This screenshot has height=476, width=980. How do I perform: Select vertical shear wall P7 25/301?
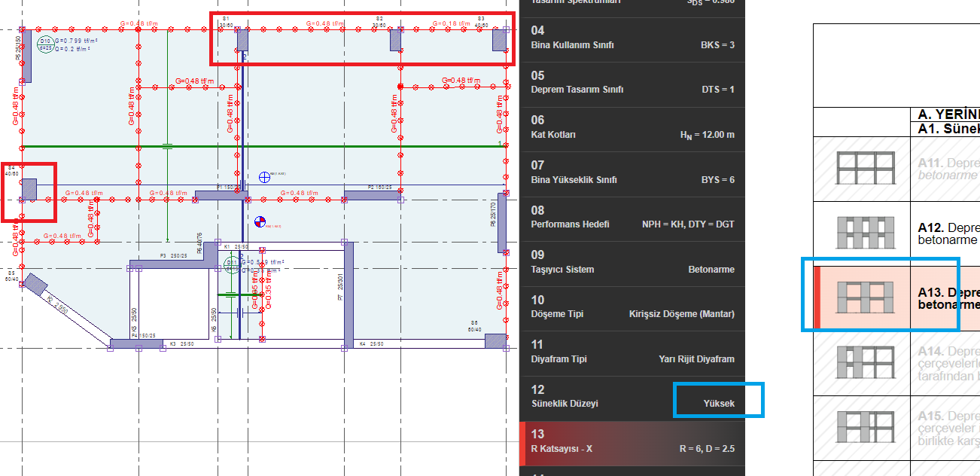[x=348, y=294]
